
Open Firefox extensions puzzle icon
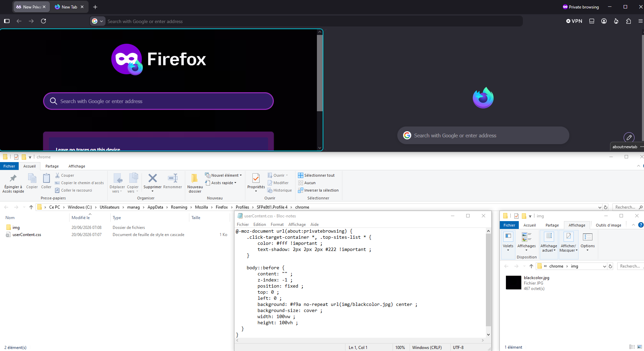point(628,21)
